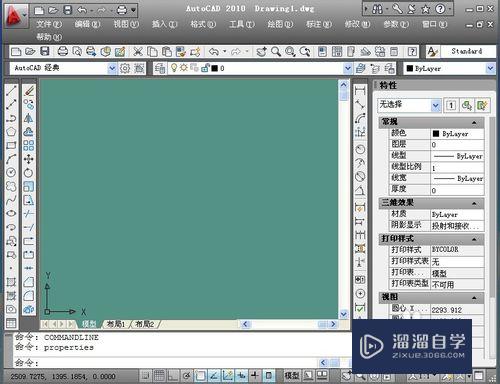This screenshot has height=384, width=500.
Task: Collapse the 三维效果 properties section
Action: coord(474,203)
